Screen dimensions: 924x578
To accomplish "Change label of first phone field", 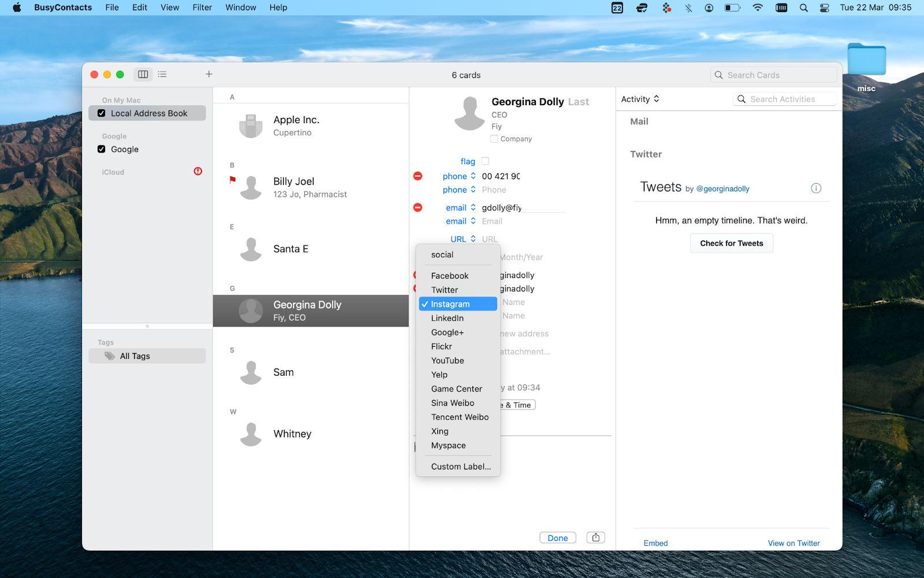I will pos(459,176).
